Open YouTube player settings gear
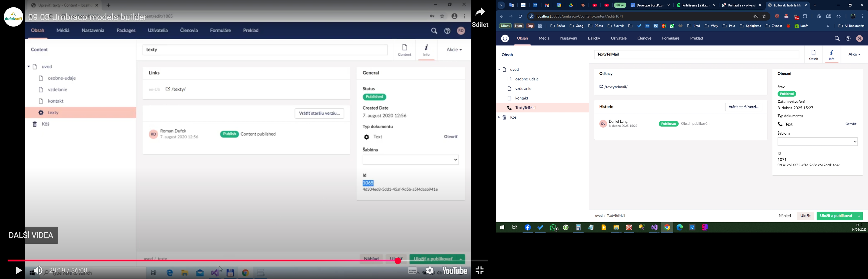The height and width of the screenshot is (279, 868). [x=430, y=270]
